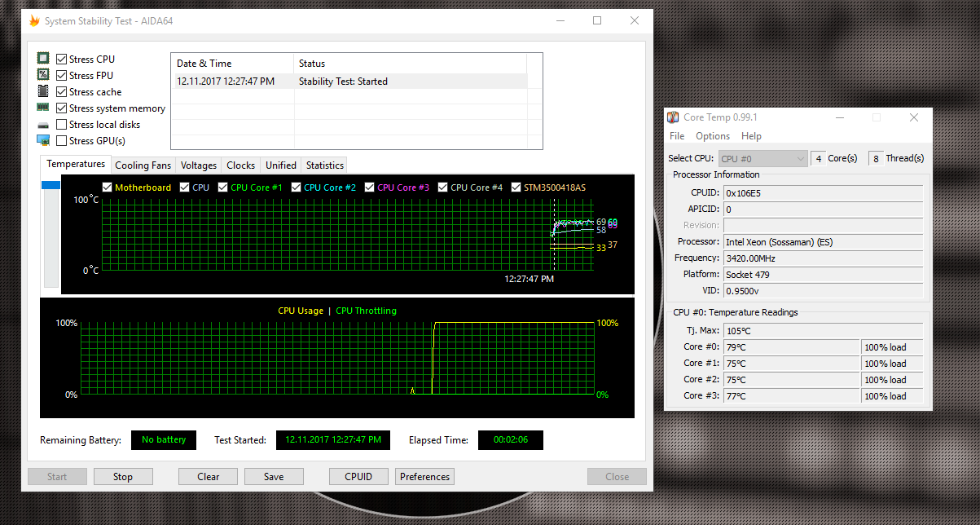Click the blue graph scale slider handle
980x525 pixels.
[51, 185]
